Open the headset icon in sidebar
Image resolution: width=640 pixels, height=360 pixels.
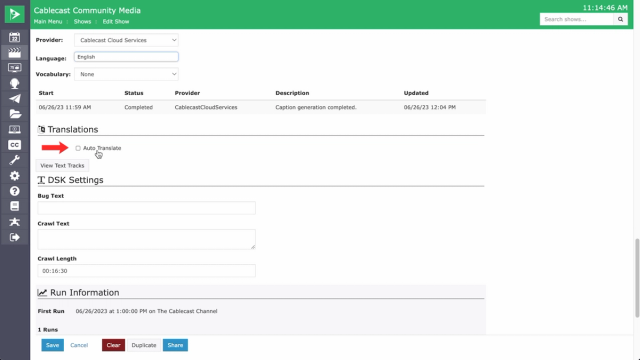click(x=15, y=83)
